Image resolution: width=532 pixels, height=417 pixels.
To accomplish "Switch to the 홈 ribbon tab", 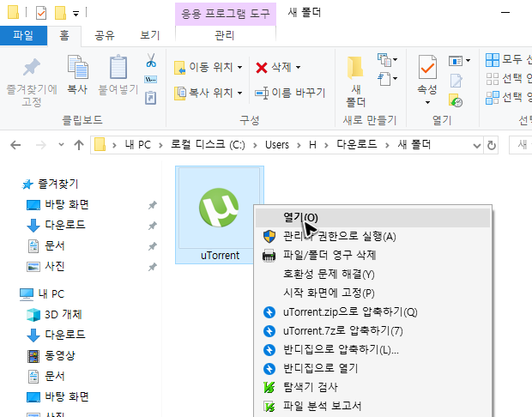I will pos(64,36).
